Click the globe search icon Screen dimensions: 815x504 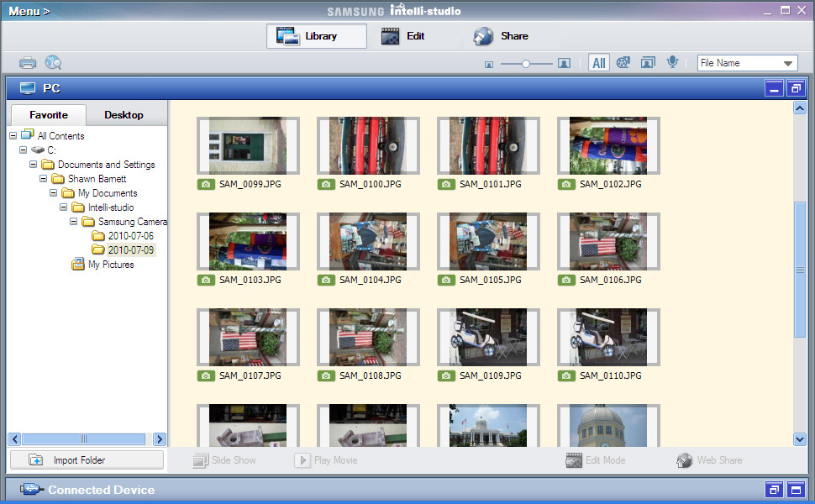click(53, 63)
